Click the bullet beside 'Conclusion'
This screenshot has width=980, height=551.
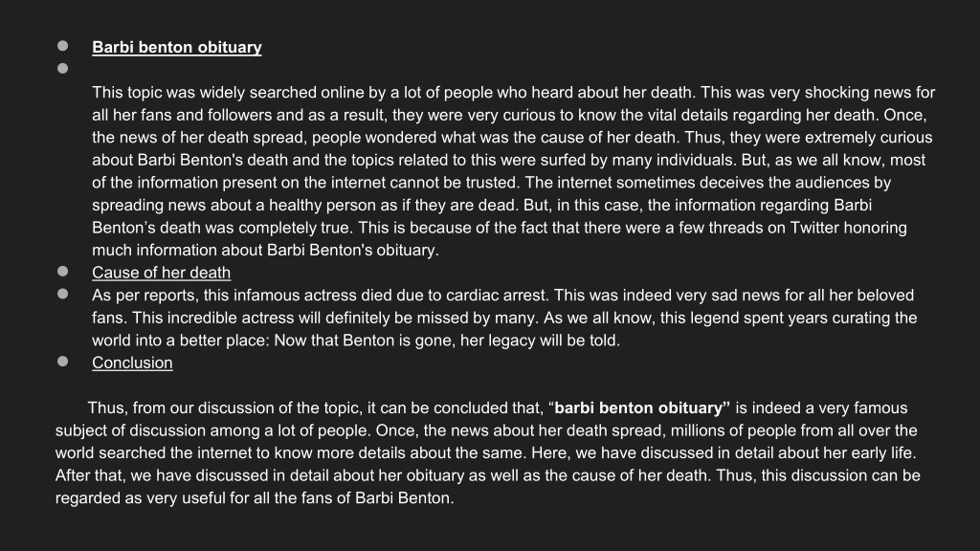tap(62, 361)
